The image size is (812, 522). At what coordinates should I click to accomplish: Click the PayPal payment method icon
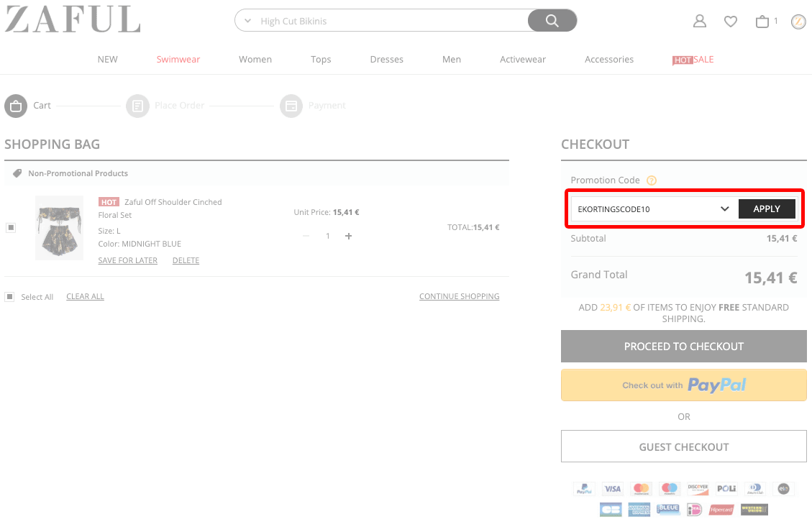[584, 488]
